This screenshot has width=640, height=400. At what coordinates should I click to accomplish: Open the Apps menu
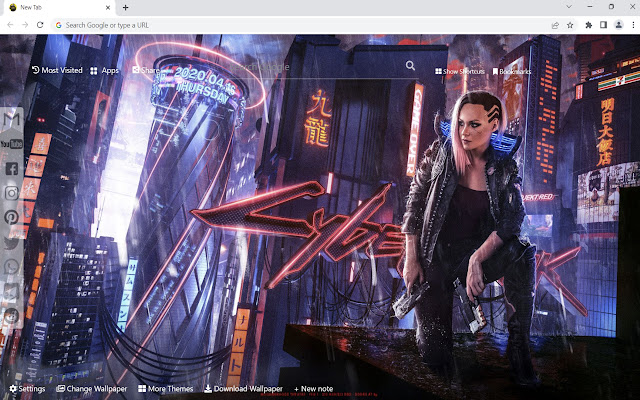point(104,71)
